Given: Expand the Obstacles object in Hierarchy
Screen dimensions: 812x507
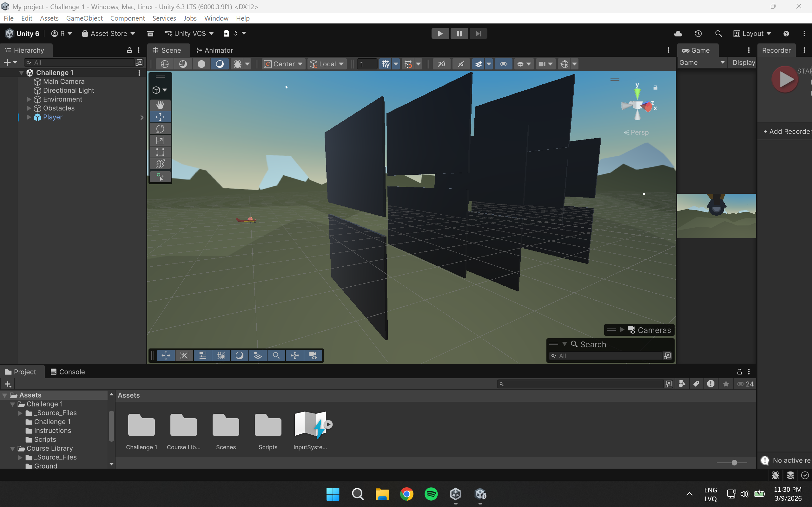Looking at the screenshot, I should coord(29,108).
